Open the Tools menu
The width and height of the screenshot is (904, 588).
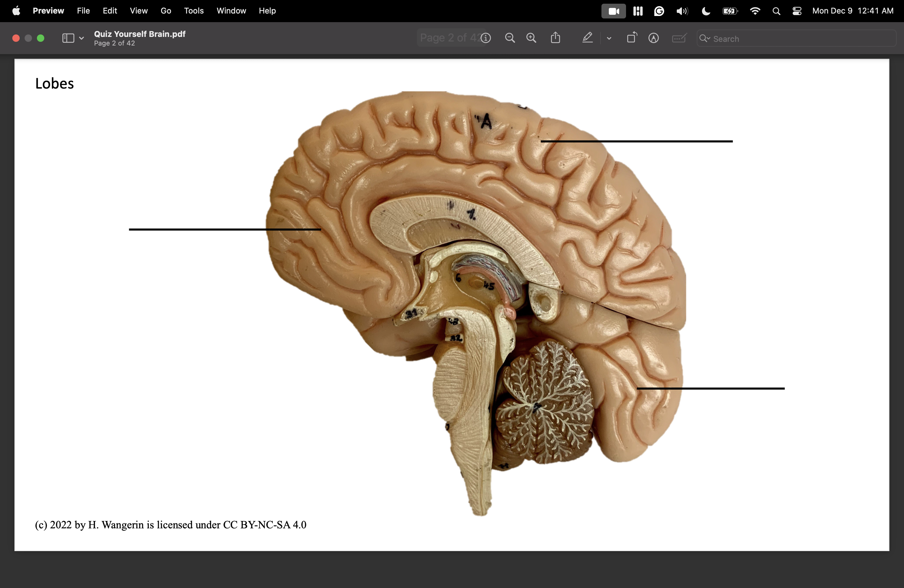pyautogui.click(x=194, y=11)
